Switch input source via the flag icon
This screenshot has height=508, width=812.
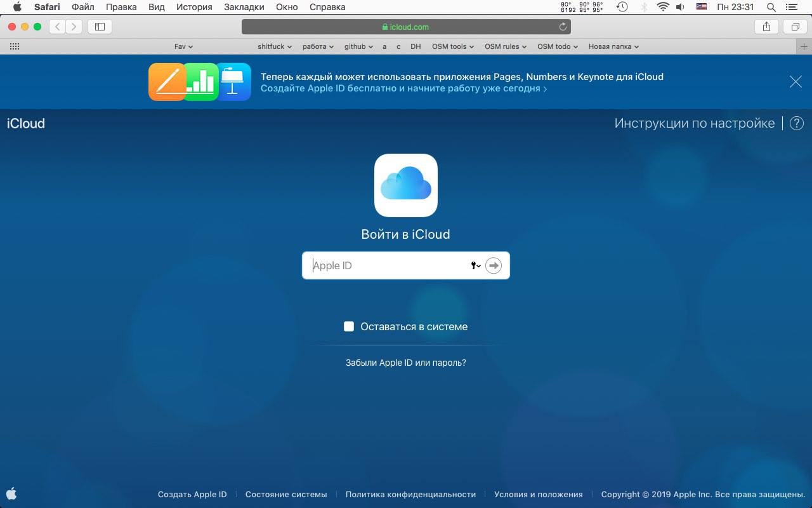[x=701, y=7]
